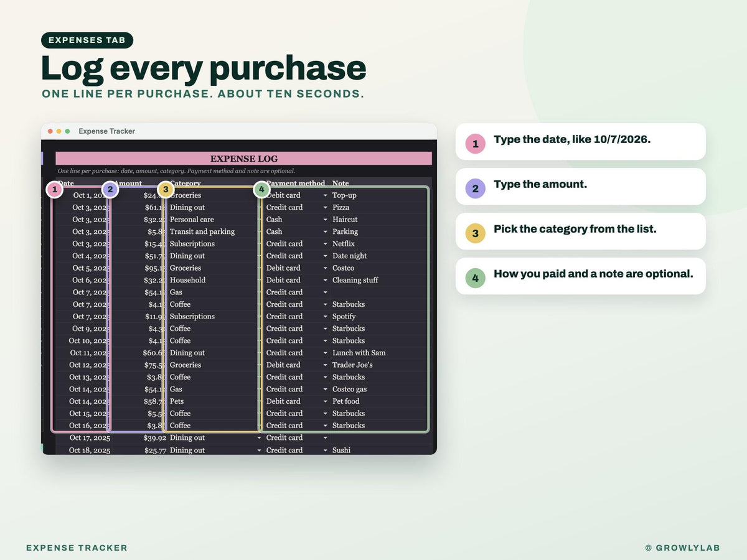The height and width of the screenshot is (560, 747).
Task: Select Debit card cell in the Pet food row
Action: click(297, 401)
